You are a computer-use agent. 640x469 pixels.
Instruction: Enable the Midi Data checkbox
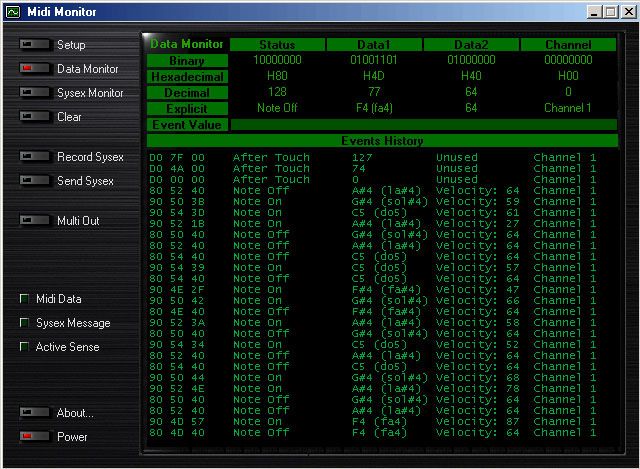(24, 299)
